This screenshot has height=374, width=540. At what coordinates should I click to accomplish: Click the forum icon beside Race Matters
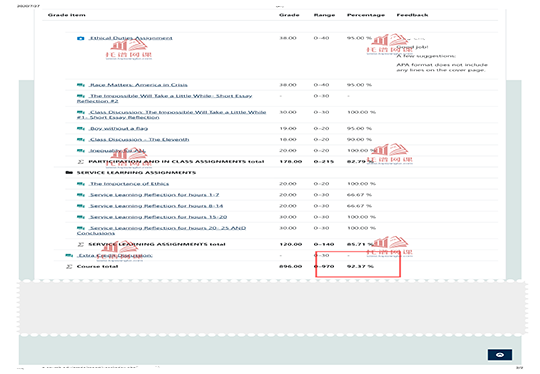(x=81, y=85)
